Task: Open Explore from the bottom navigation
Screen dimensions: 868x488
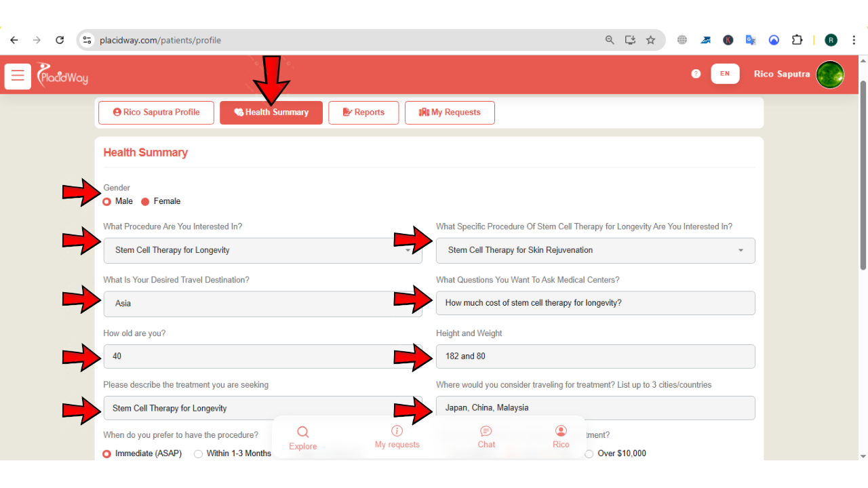Action: [x=302, y=438]
